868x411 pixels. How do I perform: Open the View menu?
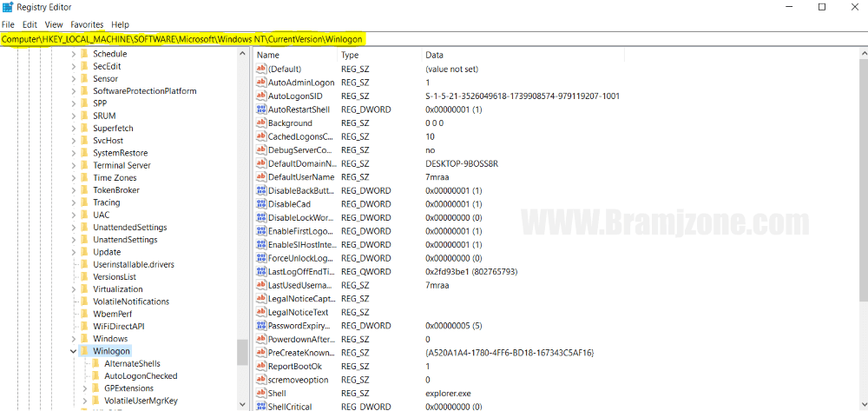(x=54, y=24)
